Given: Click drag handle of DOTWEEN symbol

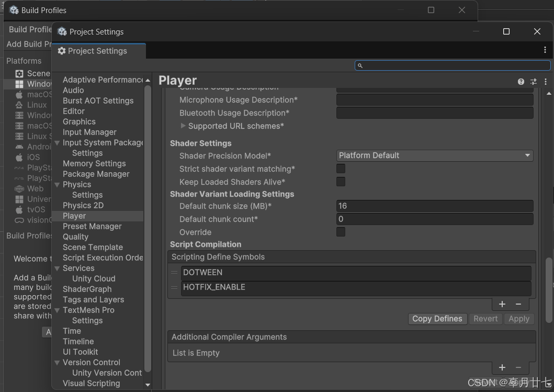Looking at the screenshot, I should 174,273.
